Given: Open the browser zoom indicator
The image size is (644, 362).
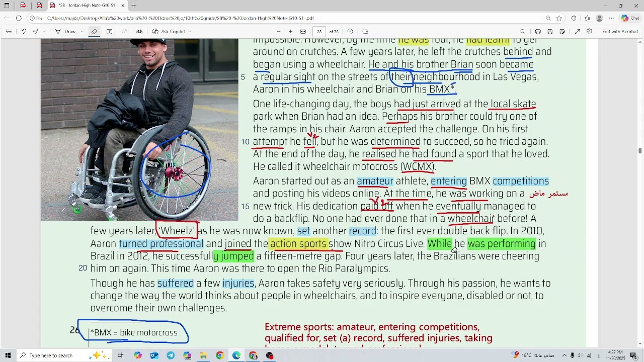Looking at the screenshot, I should tap(548, 18).
